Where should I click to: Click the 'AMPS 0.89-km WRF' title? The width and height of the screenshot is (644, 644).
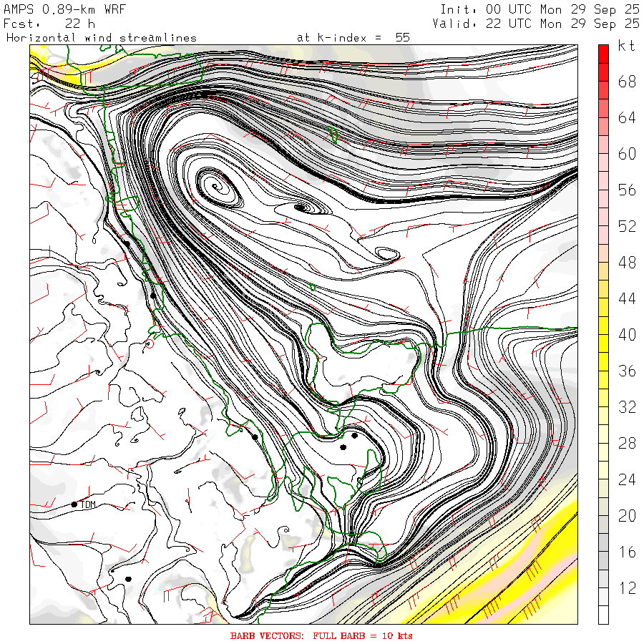click(64, 9)
